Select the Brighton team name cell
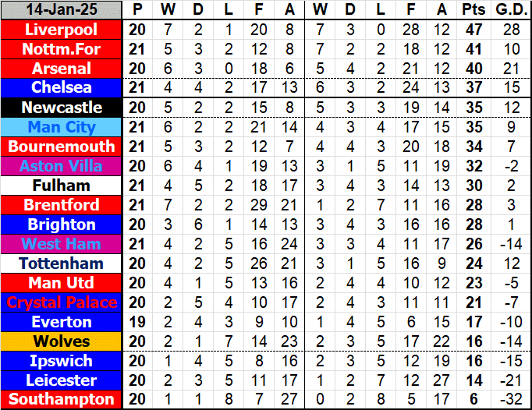Image resolution: width=532 pixels, height=410 pixels. (x=62, y=224)
